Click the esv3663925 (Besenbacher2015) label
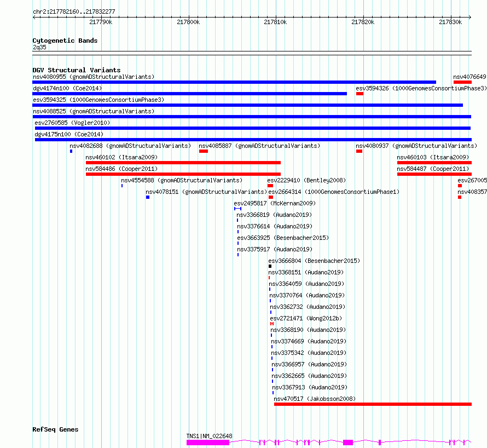This screenshot has height=448, width=487. 283,238
